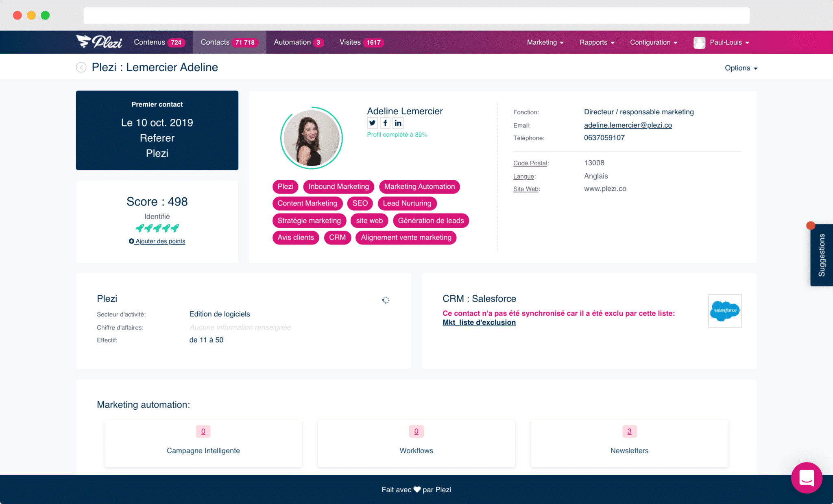
Task: Click the adeline.lemercier@plezi.co email button
Action: 628,124
